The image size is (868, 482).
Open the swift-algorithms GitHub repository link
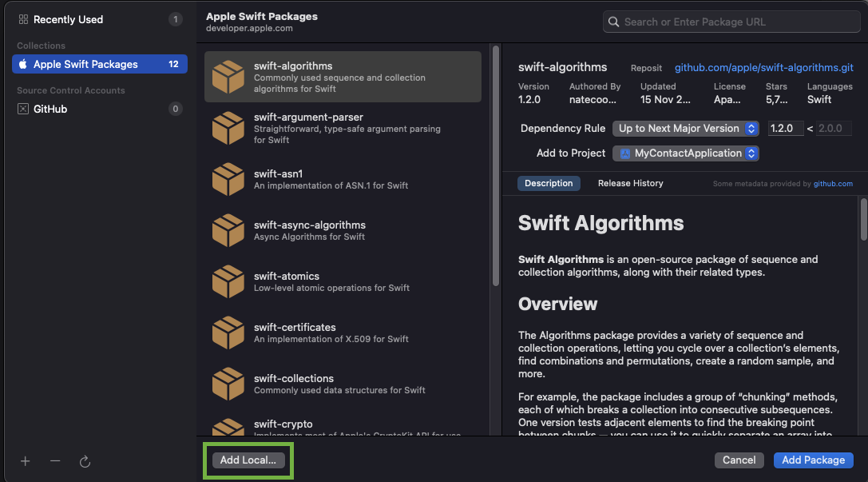(763, 68)
